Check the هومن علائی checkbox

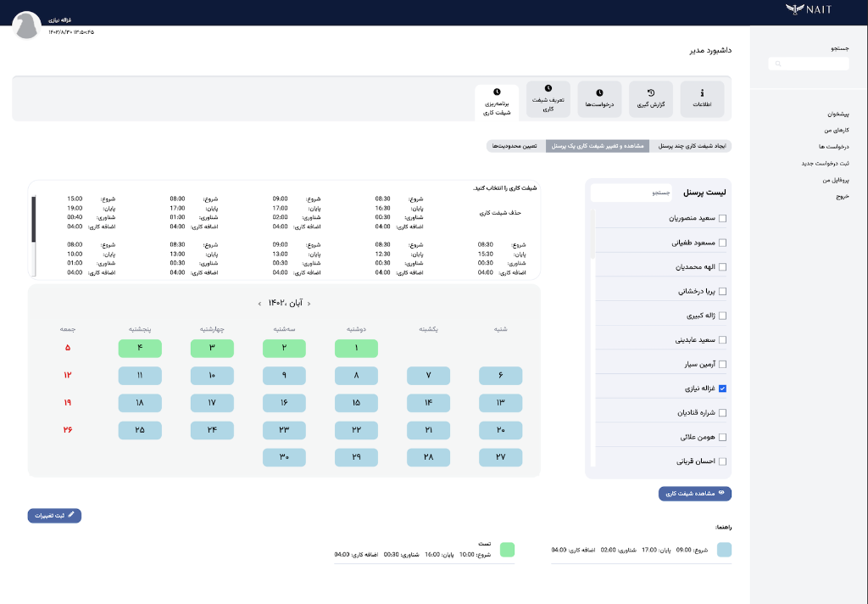coord(722,437)
